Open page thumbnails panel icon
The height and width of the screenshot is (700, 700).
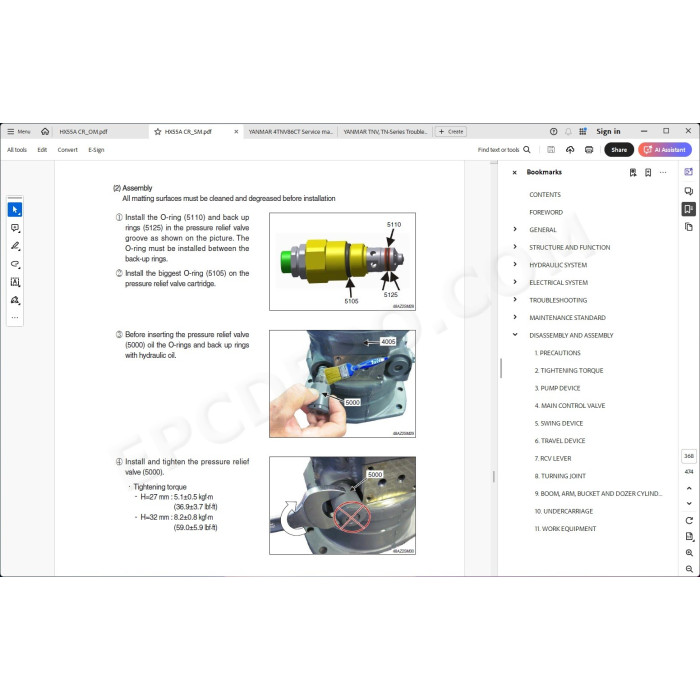[x=688, y=227]
